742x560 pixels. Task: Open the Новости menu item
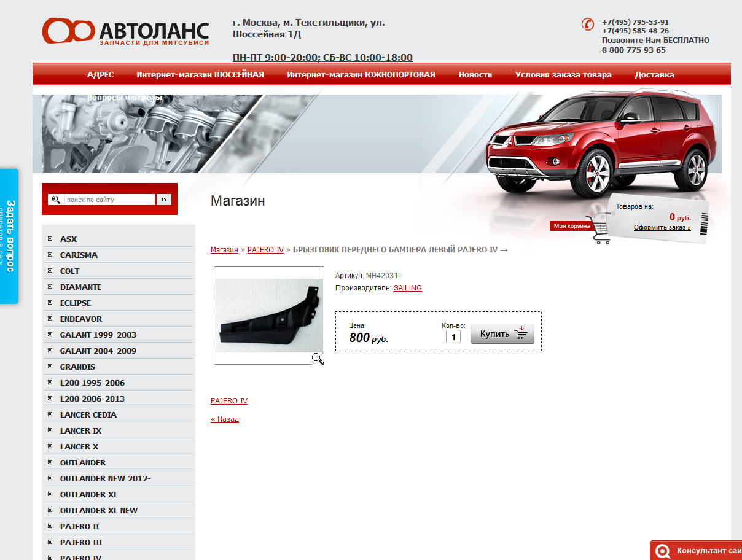coord(475,74)
